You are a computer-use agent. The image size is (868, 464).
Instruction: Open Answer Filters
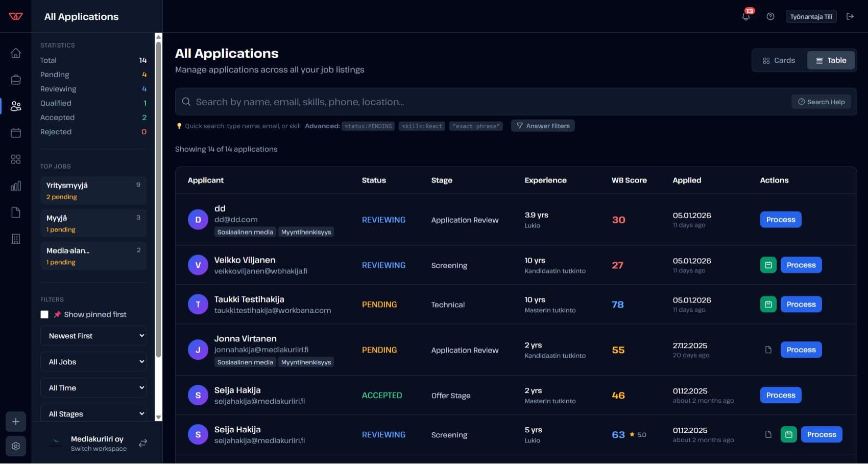coord(543,126)
